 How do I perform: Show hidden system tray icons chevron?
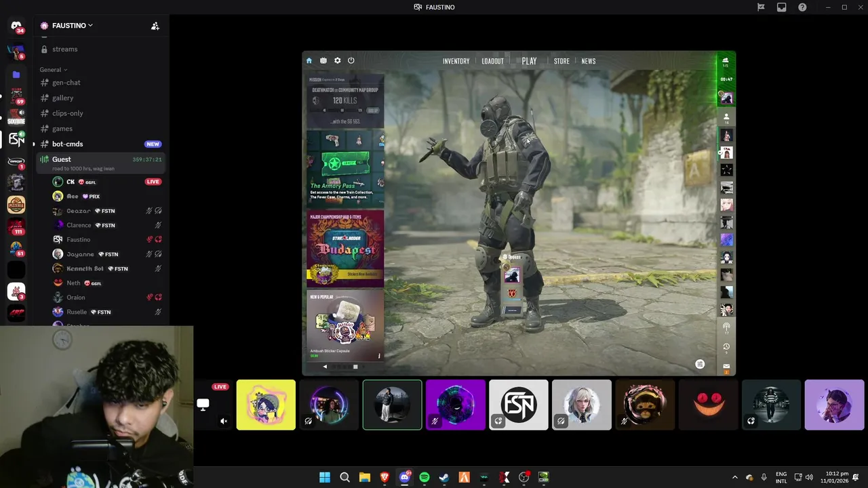[734, 477]
